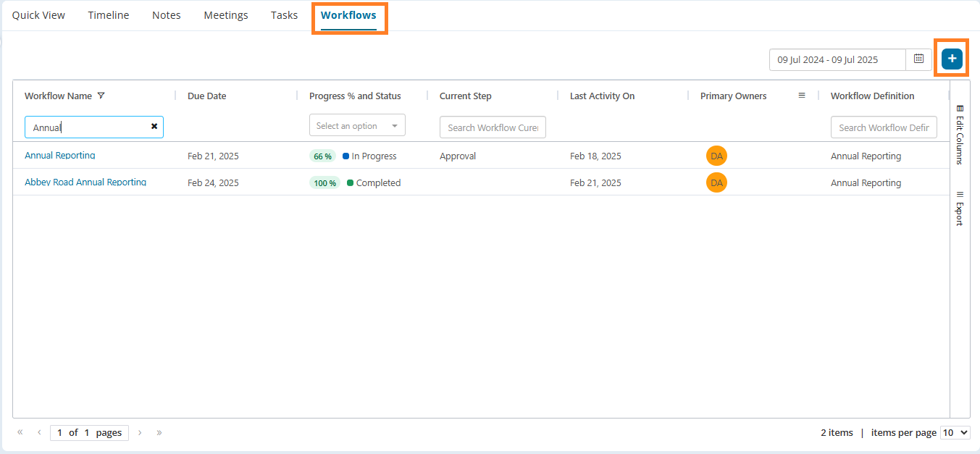Click the Workflow Name filter funnel icon
This screenshot has height=454, width=980.
click(101, 96)
